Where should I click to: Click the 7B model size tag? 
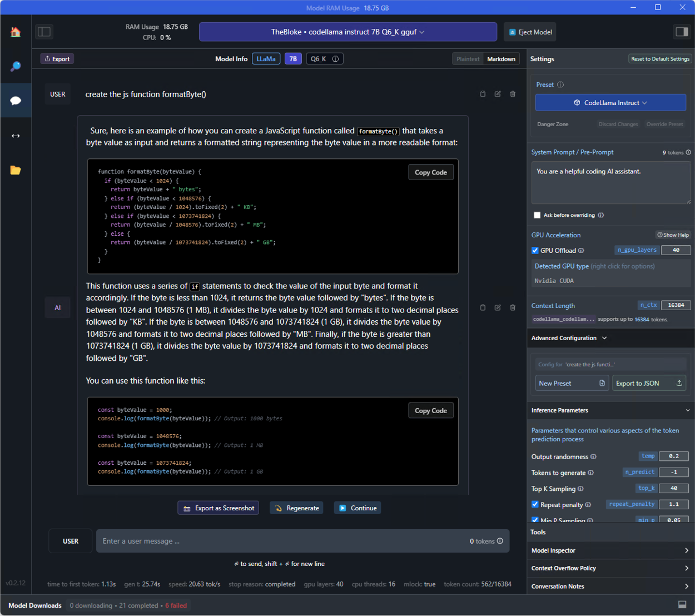pos(293,59)
